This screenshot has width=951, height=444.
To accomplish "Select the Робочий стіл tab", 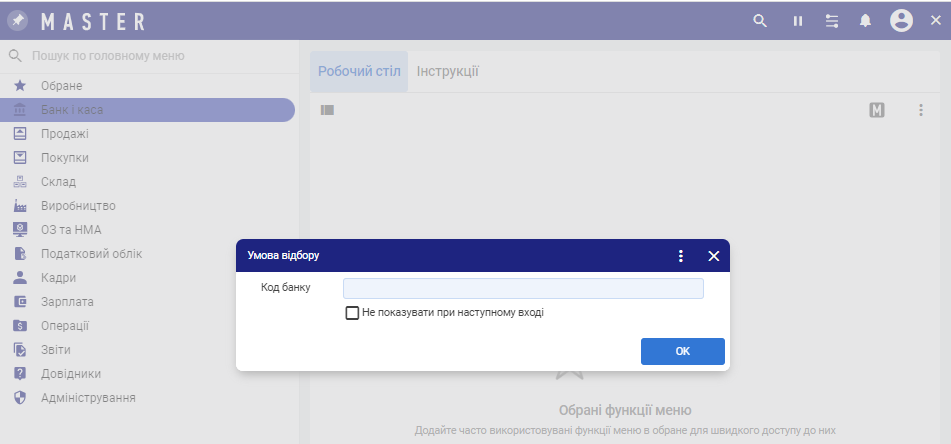I will (x=359, y=72).
